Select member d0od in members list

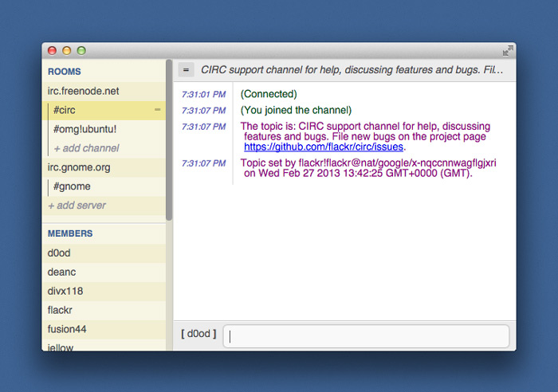coord(59,253)
